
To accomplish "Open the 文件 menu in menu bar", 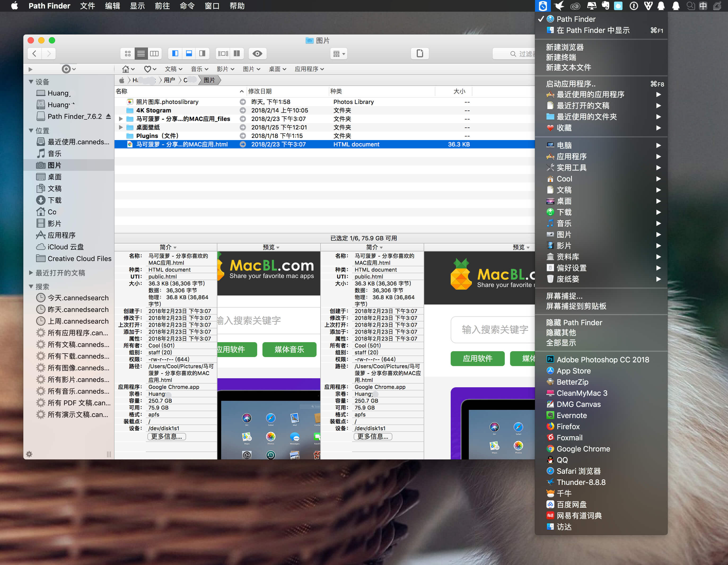I will (x=87, y=6).
